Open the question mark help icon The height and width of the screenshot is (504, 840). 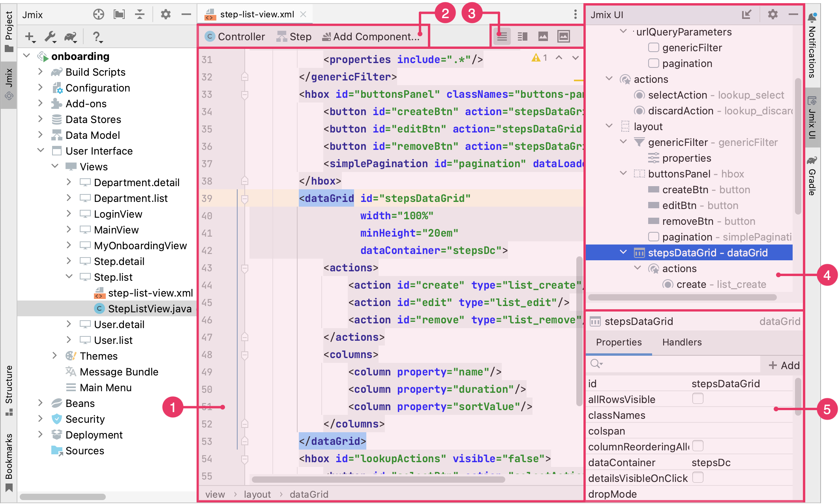coord(97,37)
